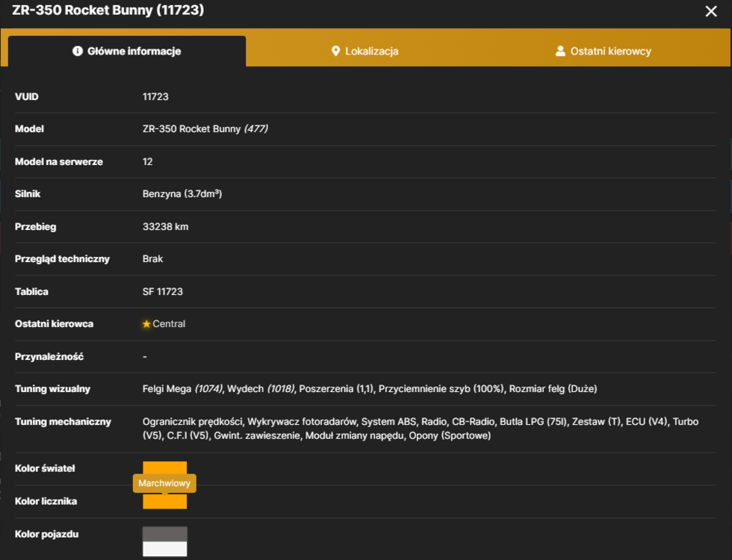Screen dimensions: 732x560
Task: Open the Główne informacje tab
Action: click(x=127, y=52)
